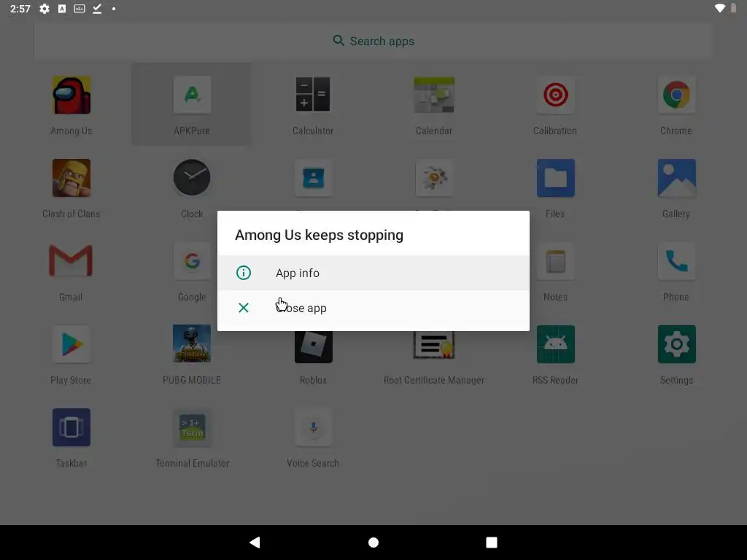Open the APKPure app

click(192, 95)
